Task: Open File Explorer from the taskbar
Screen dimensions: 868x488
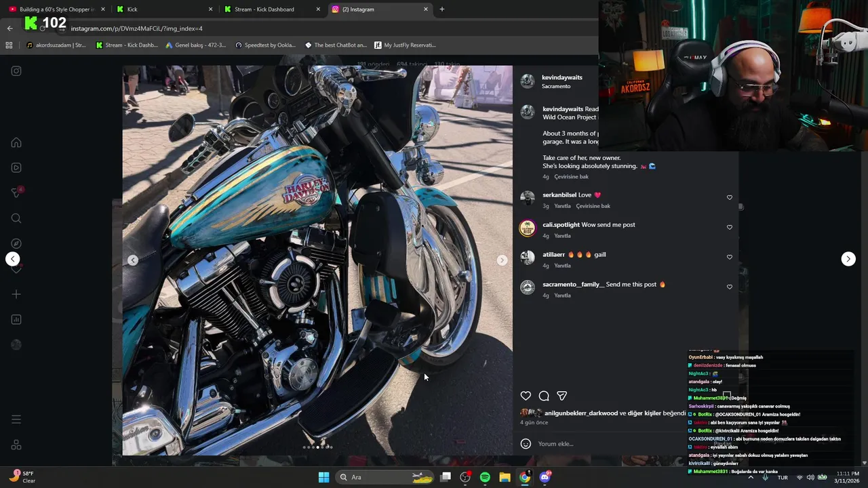Action: coord(505,477)
